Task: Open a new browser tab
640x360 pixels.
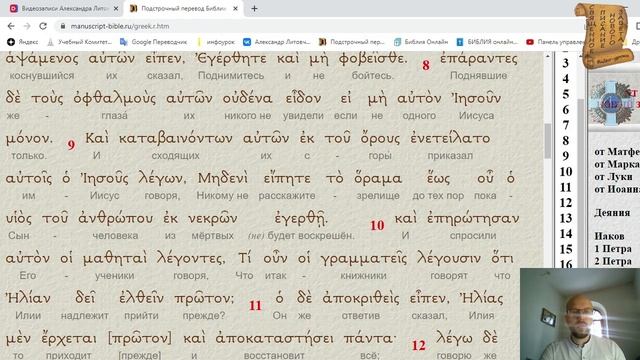Action: [x=254, y=9]
